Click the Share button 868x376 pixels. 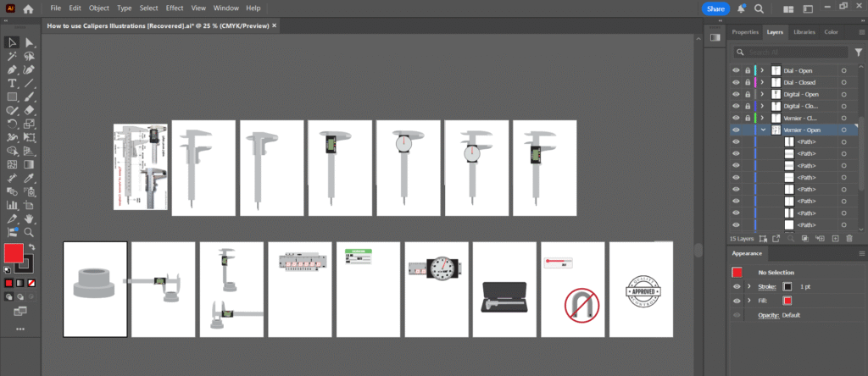(x=715, y=8)
